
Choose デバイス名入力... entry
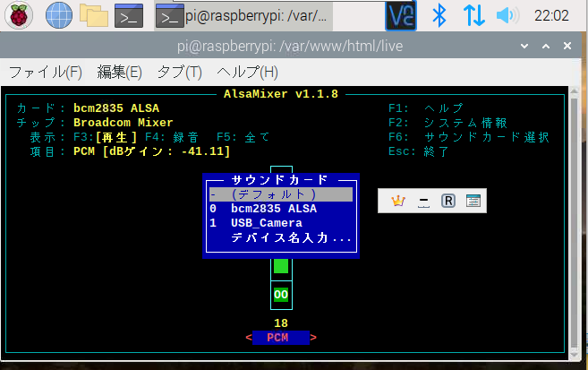(291, 237)
